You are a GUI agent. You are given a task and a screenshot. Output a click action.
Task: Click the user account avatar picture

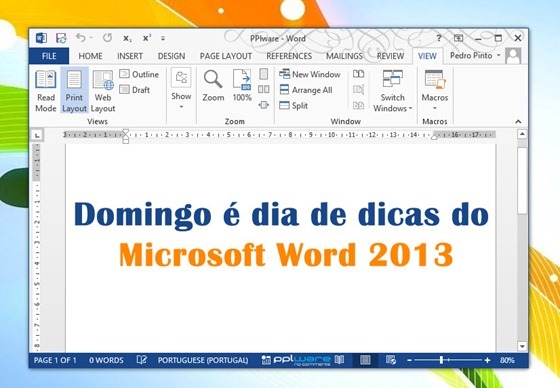point(513,56)
